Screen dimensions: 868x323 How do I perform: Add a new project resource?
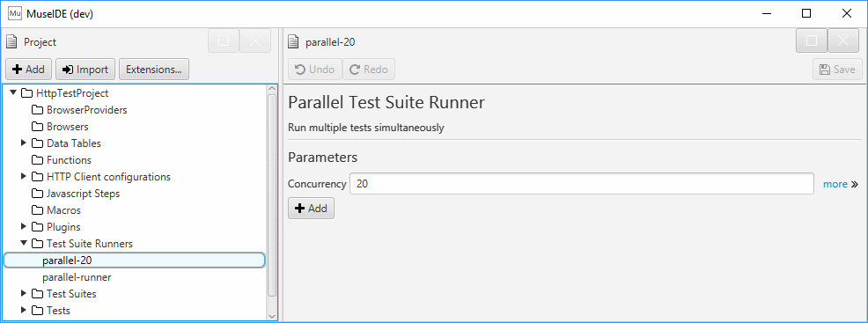[x=29, y=70]
